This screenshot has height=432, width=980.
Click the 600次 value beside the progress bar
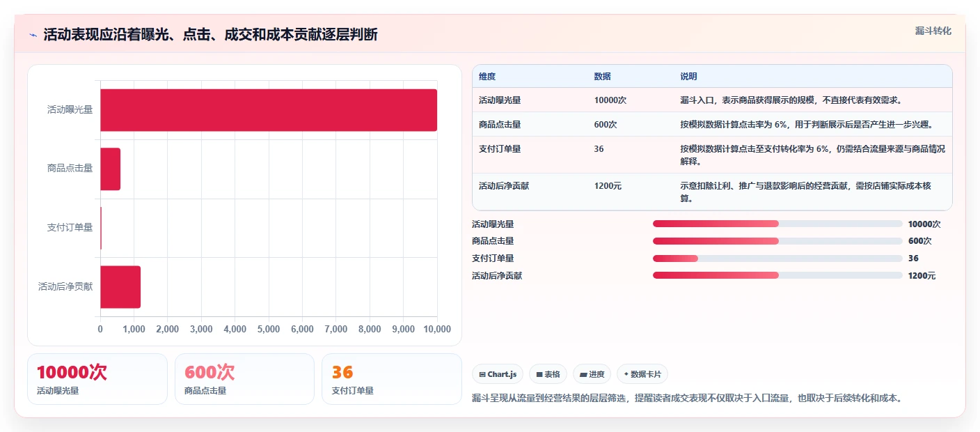tap(919, 241)
